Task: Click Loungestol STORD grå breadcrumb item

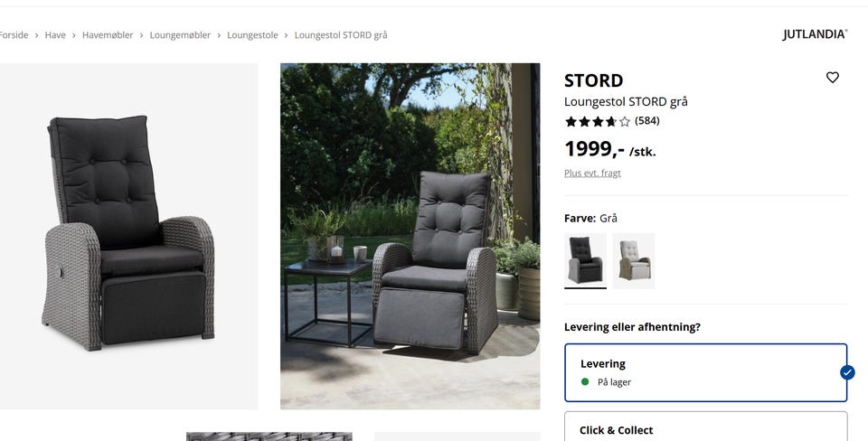Action: 341,35
